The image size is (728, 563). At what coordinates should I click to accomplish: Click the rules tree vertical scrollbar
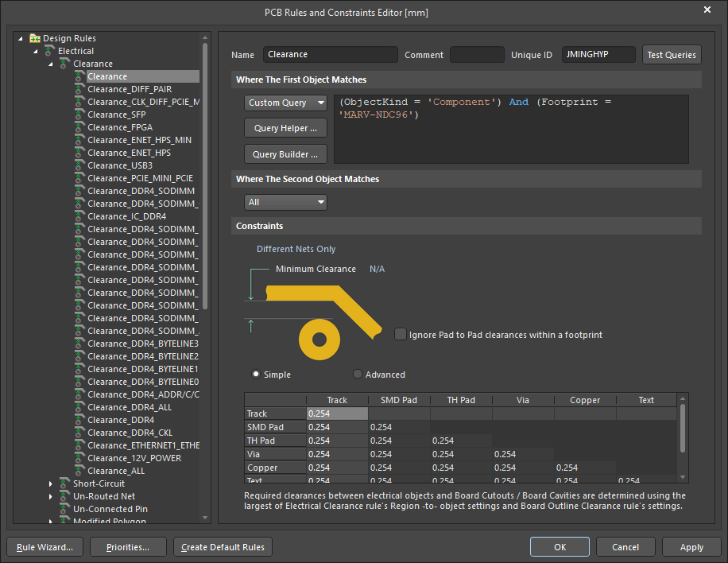tap(205, 176)
